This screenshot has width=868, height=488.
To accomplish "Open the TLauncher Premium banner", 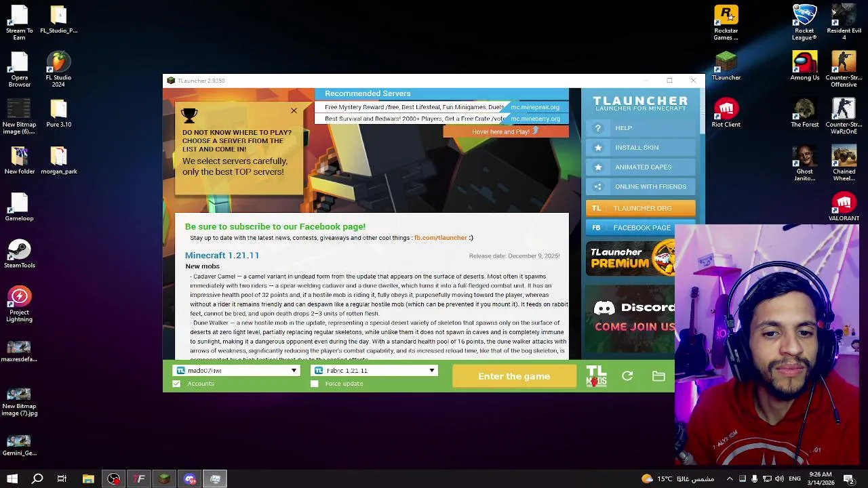I will (x=631, y=258).
